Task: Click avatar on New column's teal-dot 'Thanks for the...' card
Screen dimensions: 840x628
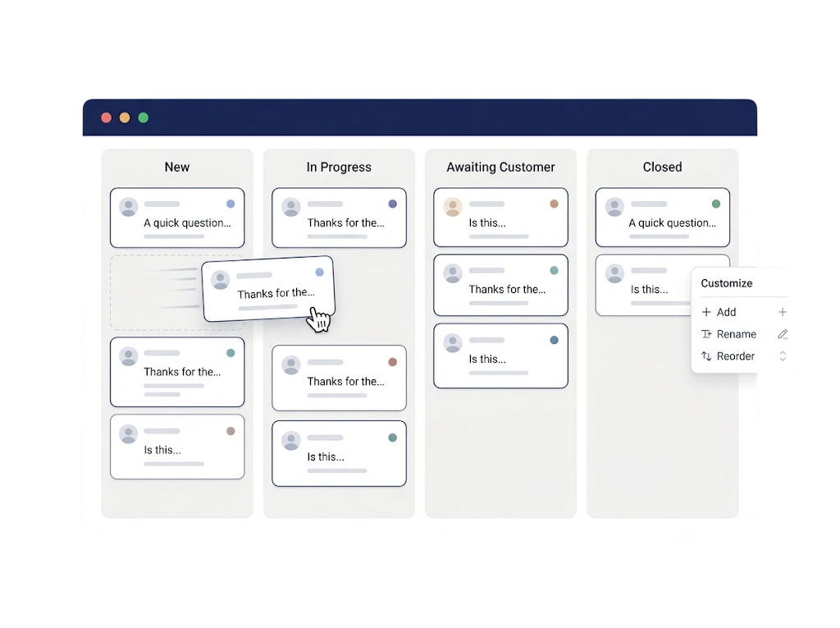Action: [x=129, y=356]
